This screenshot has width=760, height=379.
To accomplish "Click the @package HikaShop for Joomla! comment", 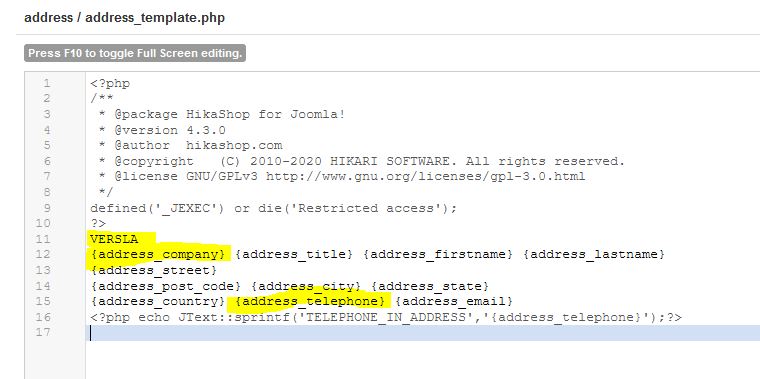I will point(230,115).
